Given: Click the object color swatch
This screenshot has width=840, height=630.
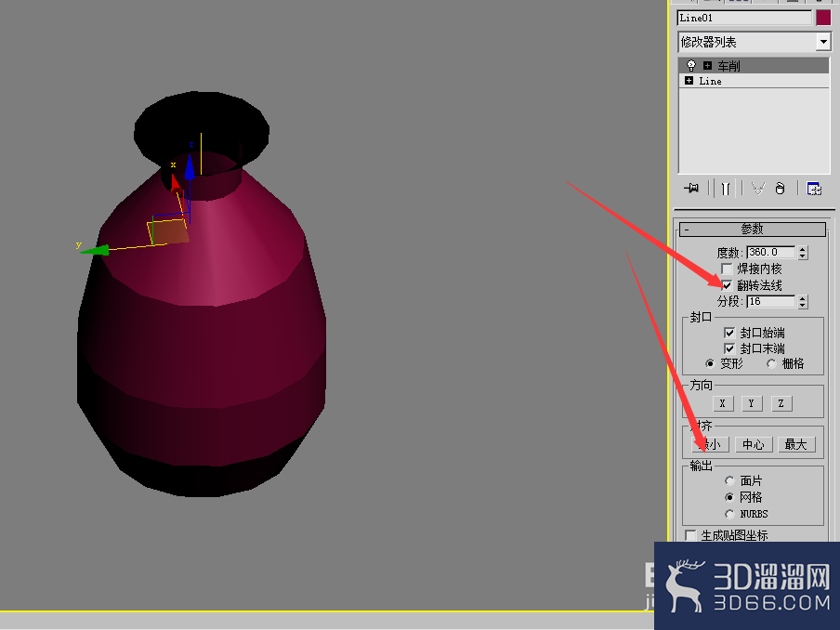Looking at the screenshot, I should point(823,18).
